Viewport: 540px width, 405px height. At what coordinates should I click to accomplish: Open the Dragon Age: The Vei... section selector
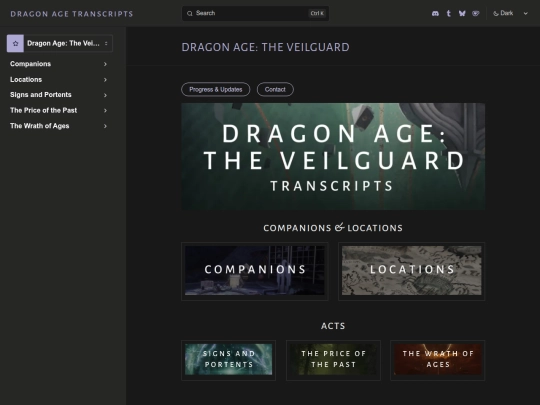point(60,43)
